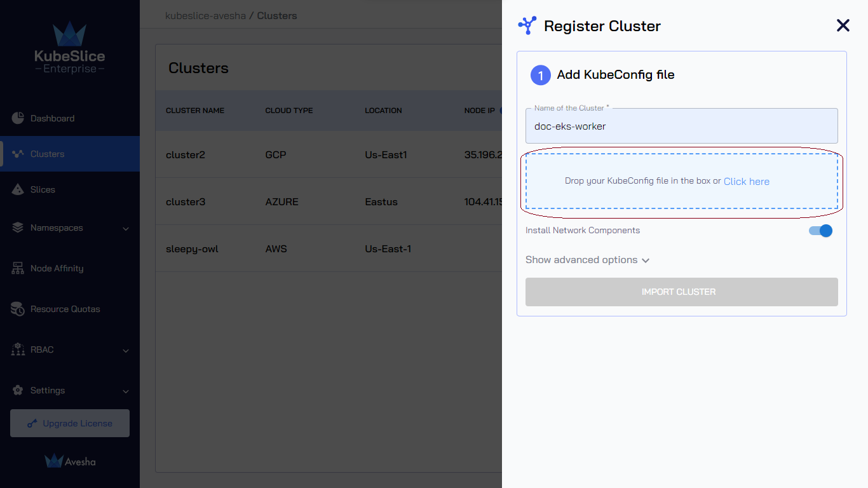Click kubeslice-avesha in the breadcrumb
868x488 pixels.
205,15
